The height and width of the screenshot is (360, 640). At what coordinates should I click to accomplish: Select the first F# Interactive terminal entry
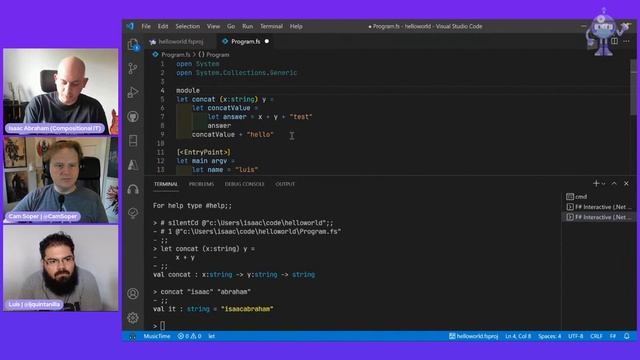click(x=599, y=207)
